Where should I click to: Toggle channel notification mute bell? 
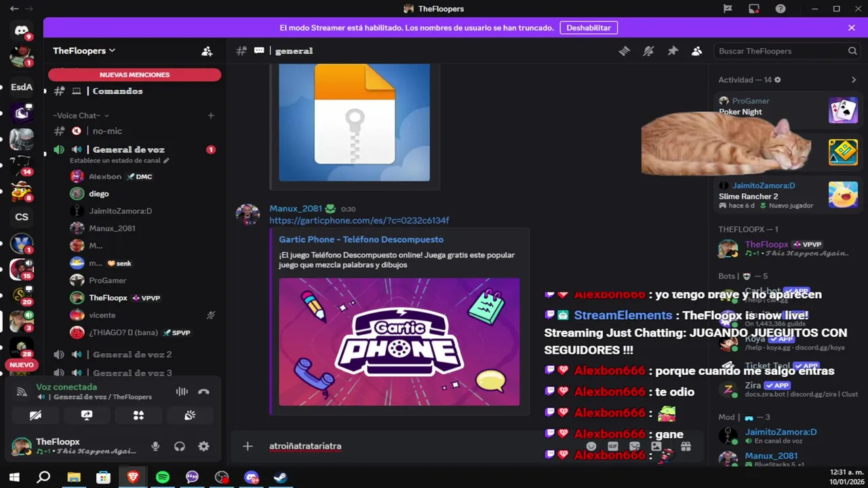click(x=648, y=51)
